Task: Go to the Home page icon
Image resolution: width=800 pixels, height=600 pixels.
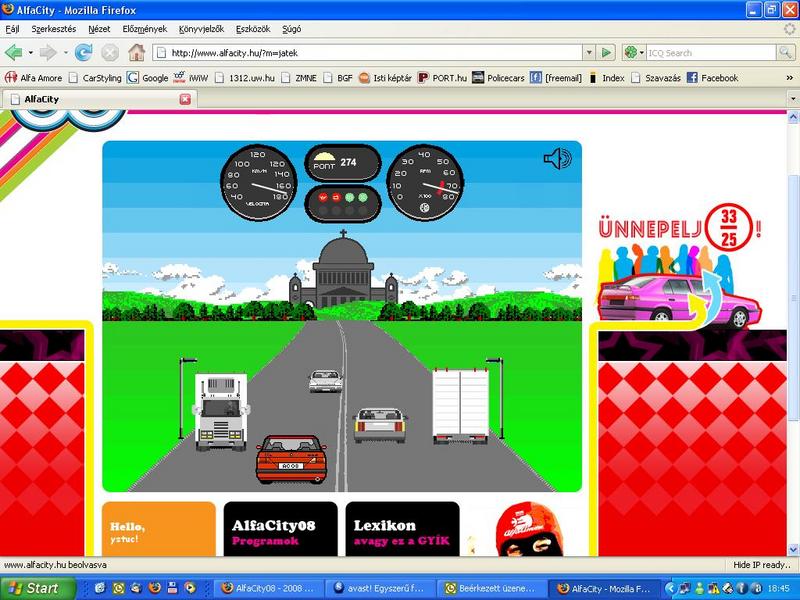Action: pyautogui.click(x=136, y=53)
